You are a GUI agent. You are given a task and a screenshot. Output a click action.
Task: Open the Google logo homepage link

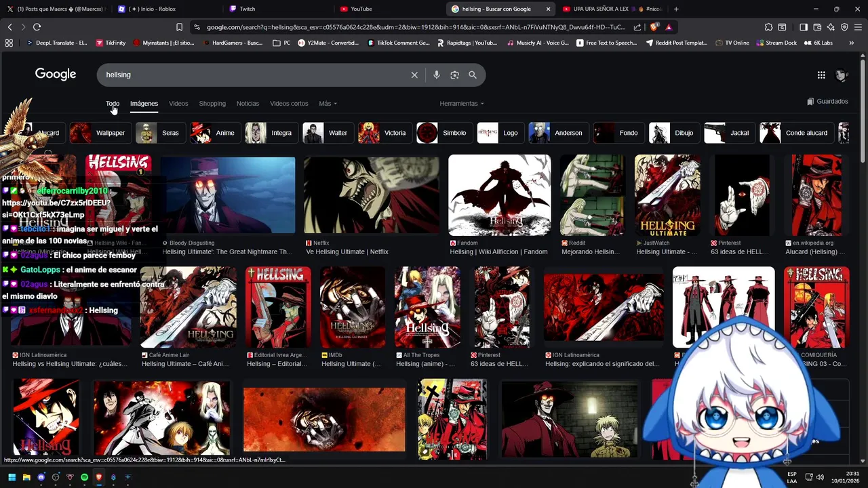[x=56, y=75]
